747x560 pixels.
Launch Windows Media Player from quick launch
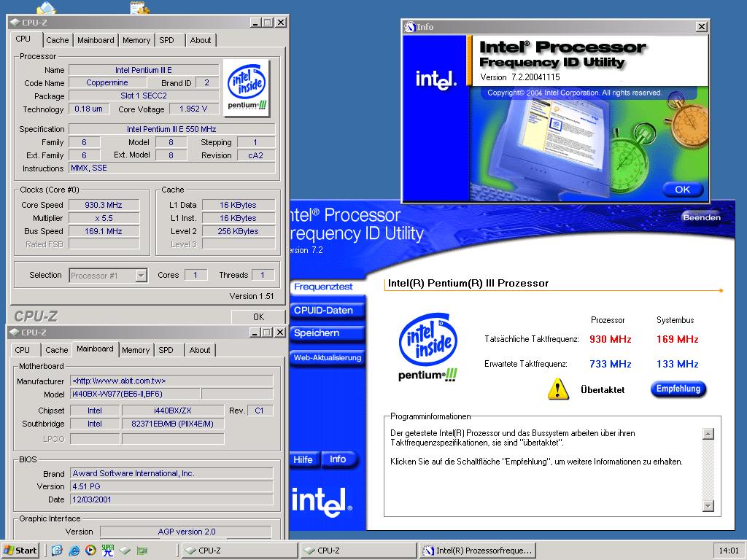(x=90, y=551)
